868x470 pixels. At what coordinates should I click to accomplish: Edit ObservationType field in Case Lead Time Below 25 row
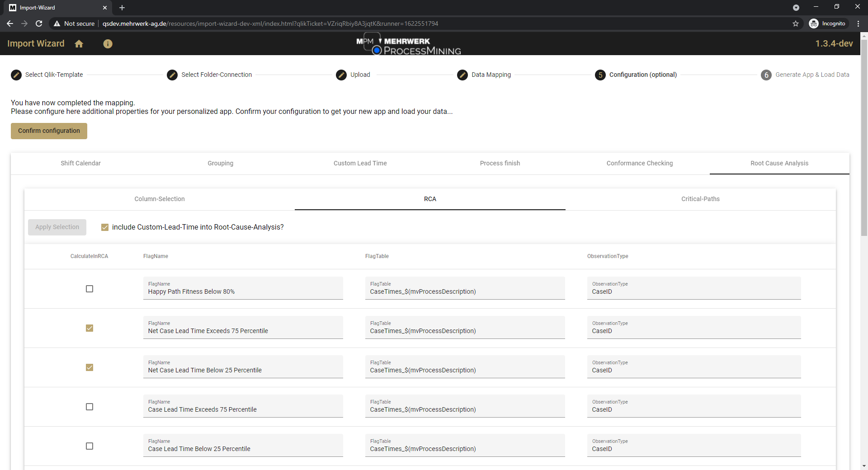point(694,445)
